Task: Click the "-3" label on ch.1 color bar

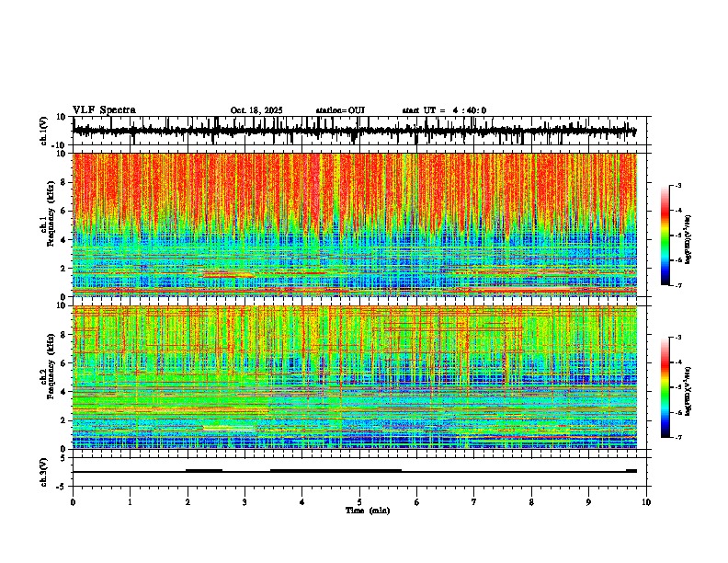Action: click(x=678, y=186)
